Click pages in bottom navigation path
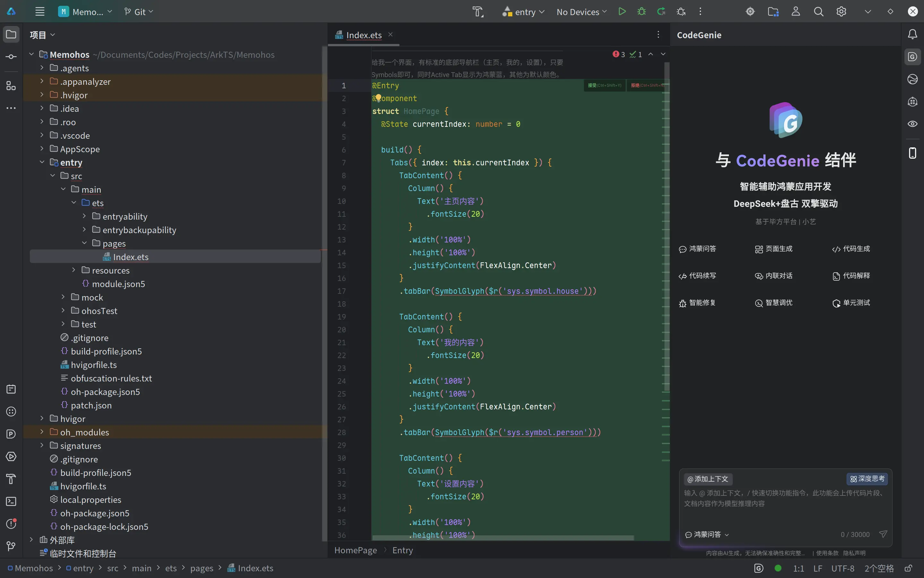 (201, 568)
